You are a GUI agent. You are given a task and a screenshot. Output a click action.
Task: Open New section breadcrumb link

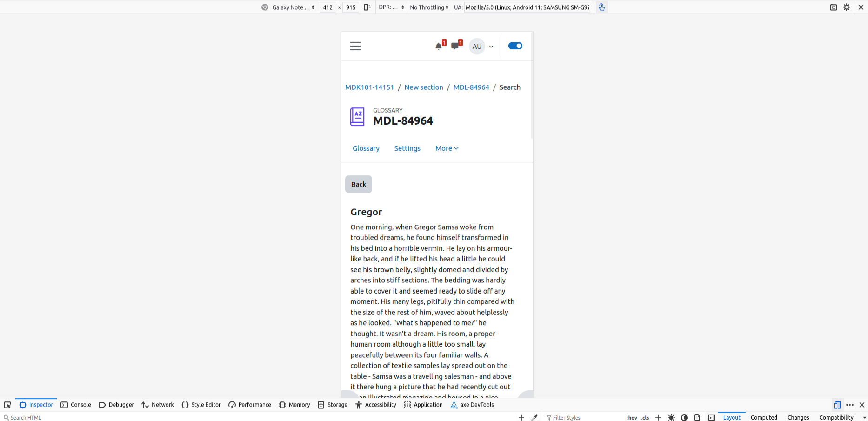point(424,87)
